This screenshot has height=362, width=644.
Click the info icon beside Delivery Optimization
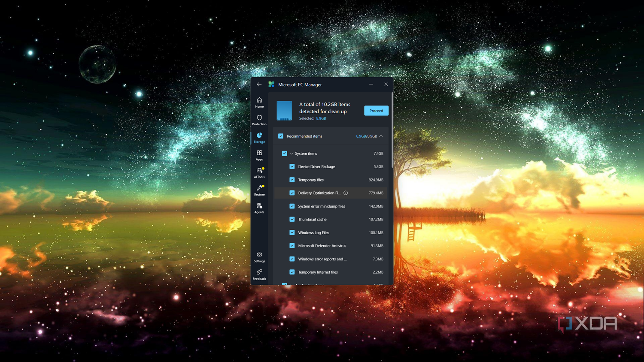[x=346, y=193]
